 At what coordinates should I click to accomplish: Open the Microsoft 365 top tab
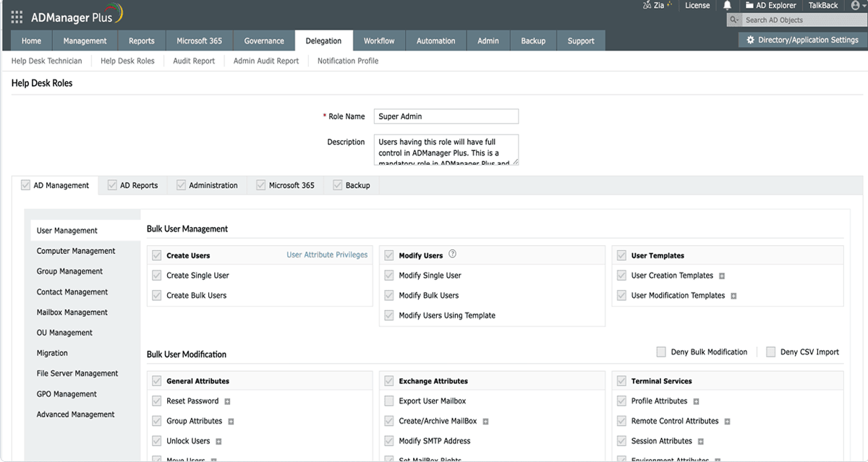[x=200, y=41]
